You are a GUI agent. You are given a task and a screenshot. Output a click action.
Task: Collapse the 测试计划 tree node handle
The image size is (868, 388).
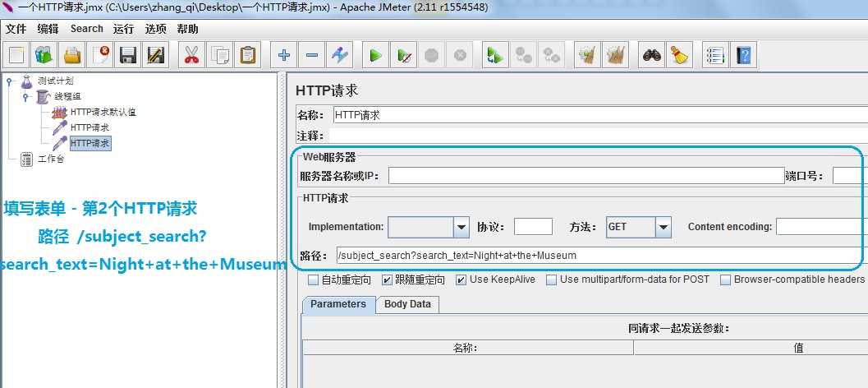[9, 81]
